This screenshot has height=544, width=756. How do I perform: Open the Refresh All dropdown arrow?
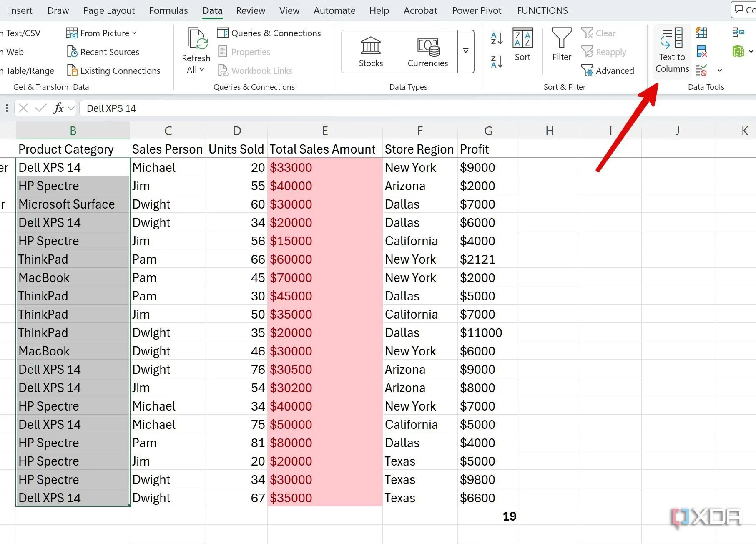point(202,70)
